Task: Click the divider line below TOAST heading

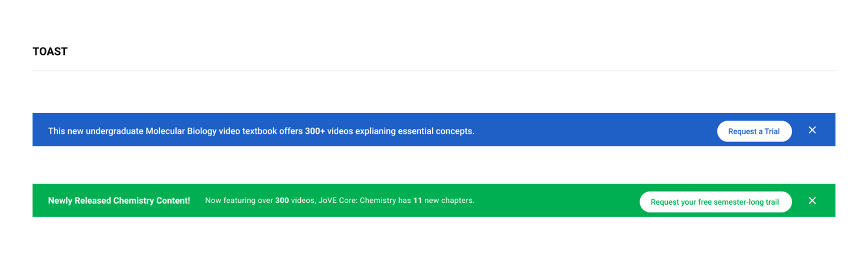Action: click(434, 70)
